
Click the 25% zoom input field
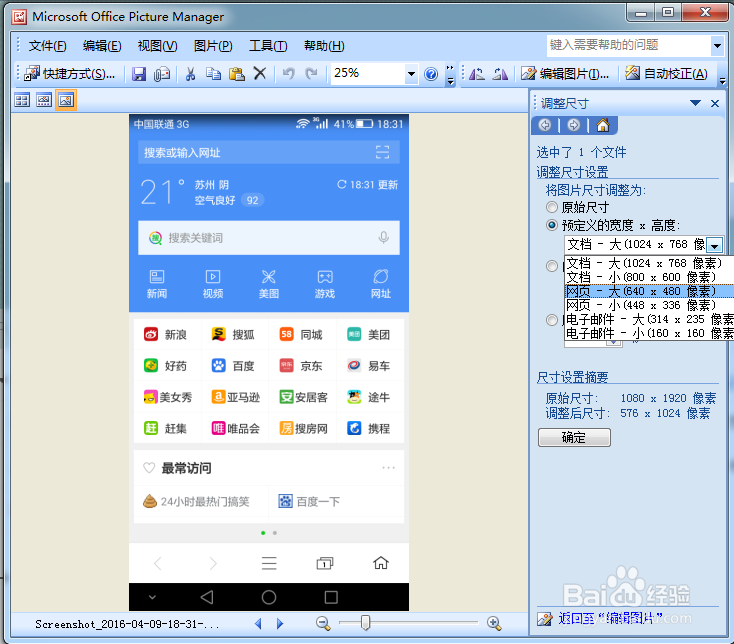pyautogui.click(x=368, y=73)
